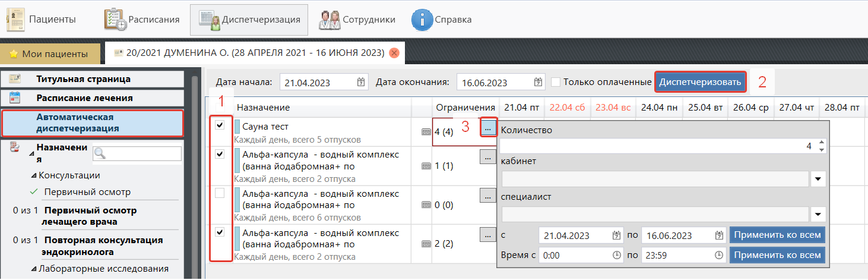Open the Справка info icon
The height and width of the screenshot is (280, 868).
coord(422,20)
